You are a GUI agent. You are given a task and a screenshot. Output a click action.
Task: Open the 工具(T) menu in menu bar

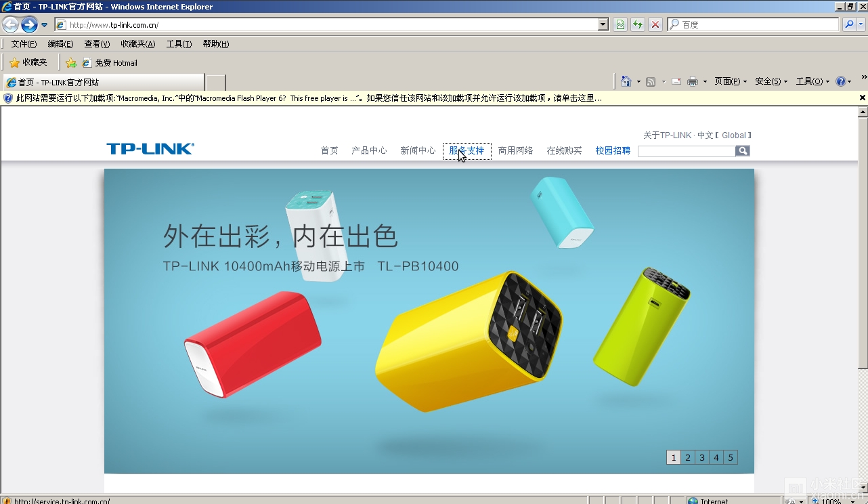[x=179, y=44]
